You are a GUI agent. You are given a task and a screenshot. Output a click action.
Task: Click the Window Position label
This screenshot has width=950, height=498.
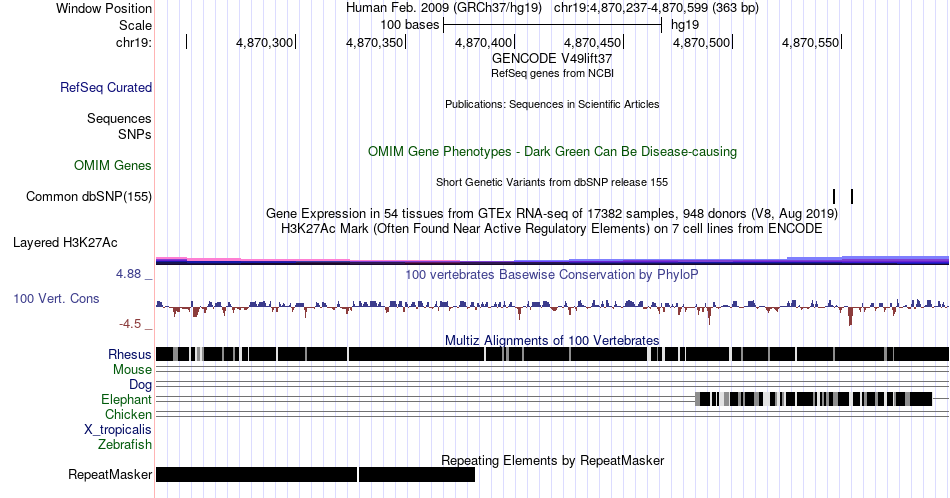pyautogui.click(x=104, y=8)
